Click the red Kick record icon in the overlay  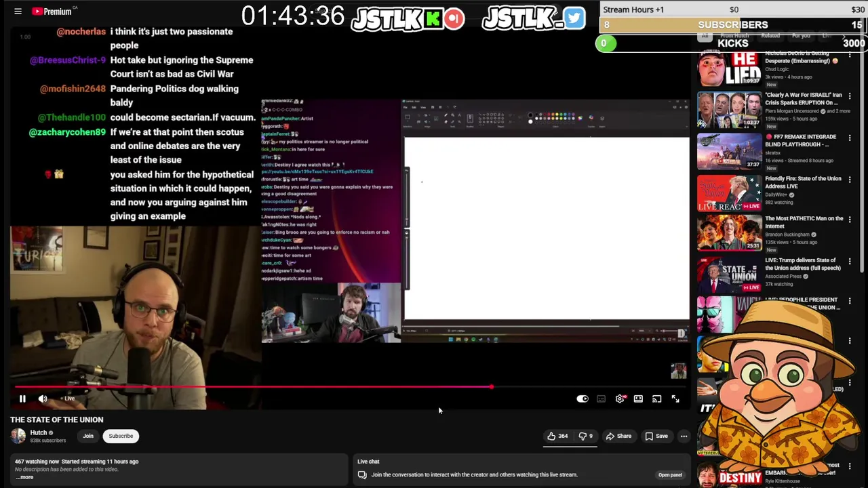point(454,18)
